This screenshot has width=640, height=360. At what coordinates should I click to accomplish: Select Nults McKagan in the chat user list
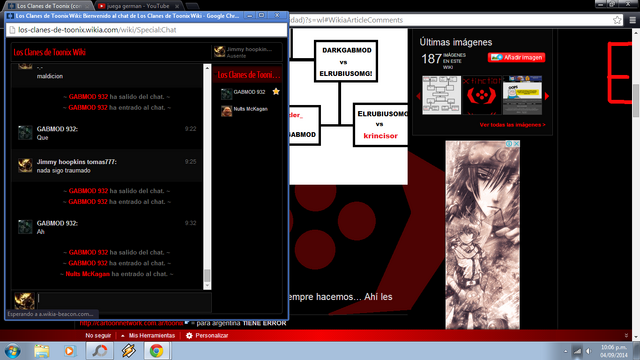tap(247, 111)
